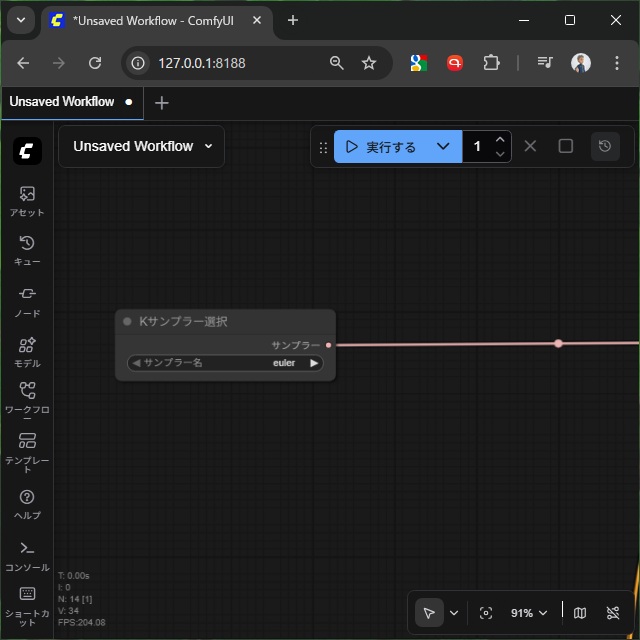Open the dropdown arrow beside 実行する

tap(443, 147)
